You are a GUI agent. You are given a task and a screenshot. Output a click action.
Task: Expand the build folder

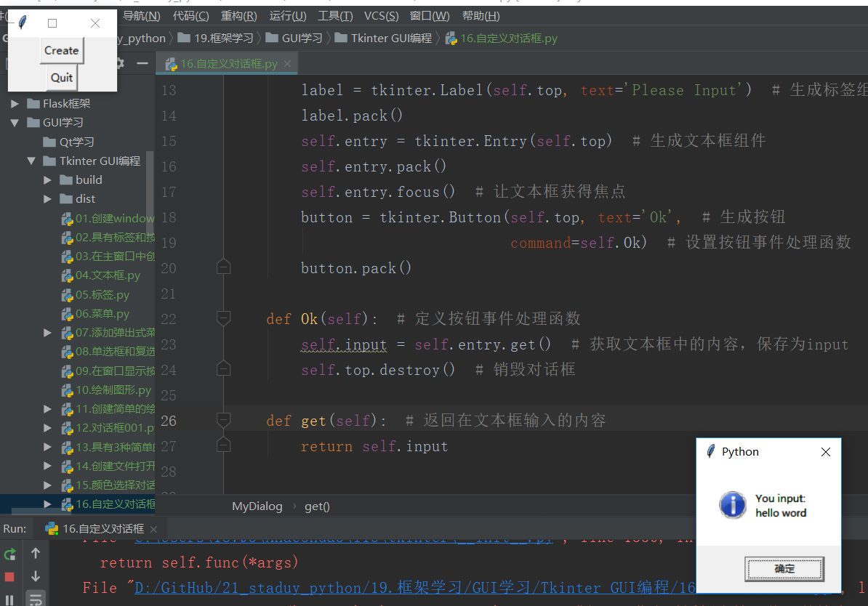[x=47, y=180]
